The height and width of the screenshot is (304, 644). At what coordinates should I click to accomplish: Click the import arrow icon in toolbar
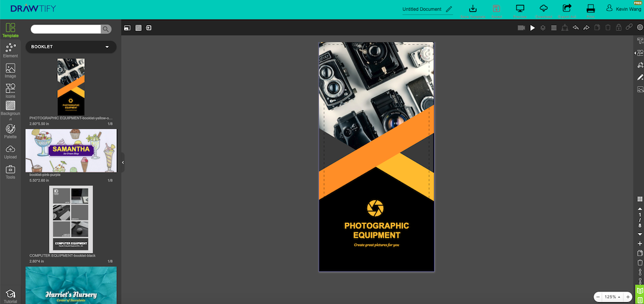[148, 28]
